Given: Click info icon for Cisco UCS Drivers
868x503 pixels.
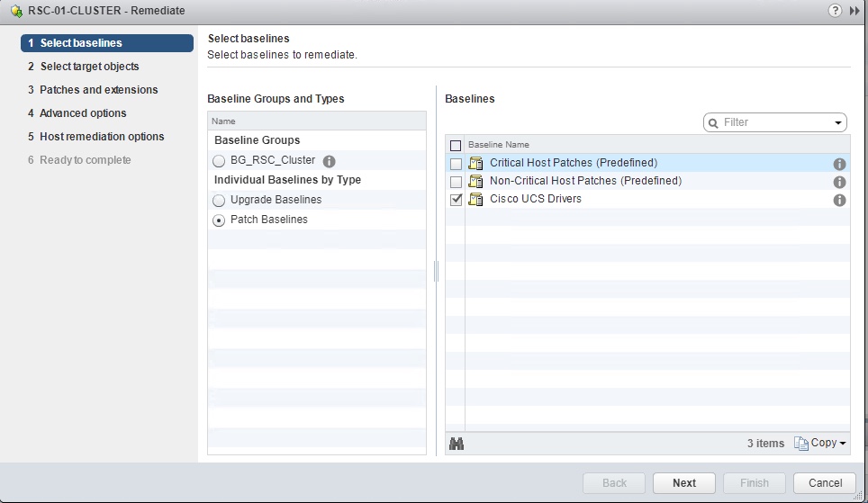Looking at the screenshot, I should pyautogui.click(x=839, y=200).
